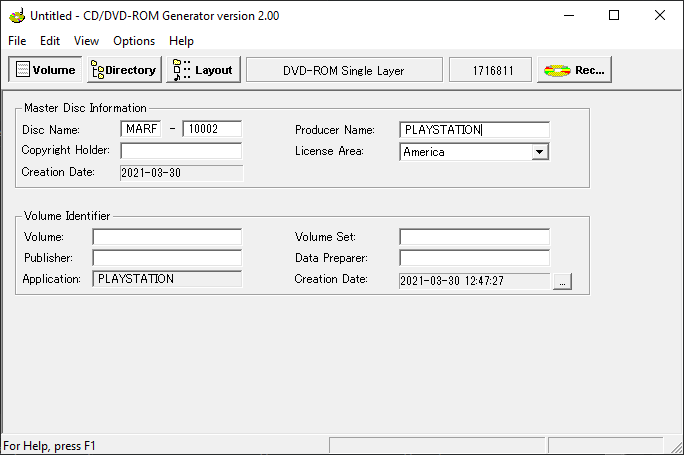The height and width of the screenshot is (455, 684).
Task: Open the View menu
Action: [86, 41]
